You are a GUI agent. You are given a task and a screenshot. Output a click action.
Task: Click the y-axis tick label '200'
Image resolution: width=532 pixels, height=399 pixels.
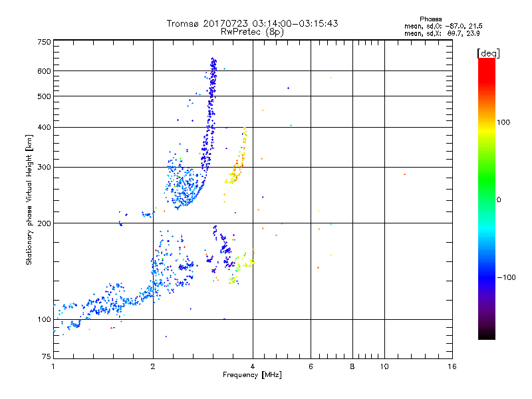pyautogui.click(x=44, y=223)
